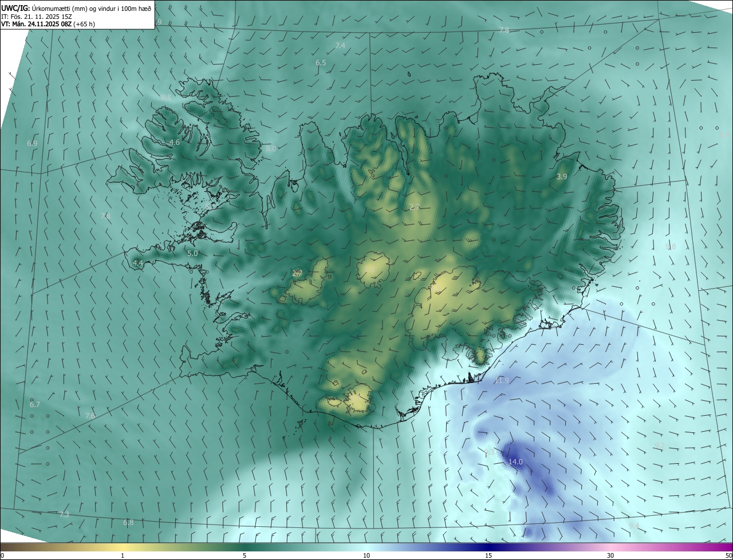This screenshot has height=560, width=733.
Task: Click the 6.8 value label
Action: (x=128, y=522)
